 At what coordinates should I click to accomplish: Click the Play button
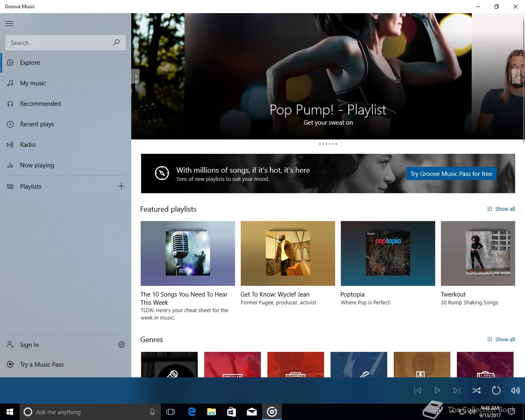click(437, 390)
